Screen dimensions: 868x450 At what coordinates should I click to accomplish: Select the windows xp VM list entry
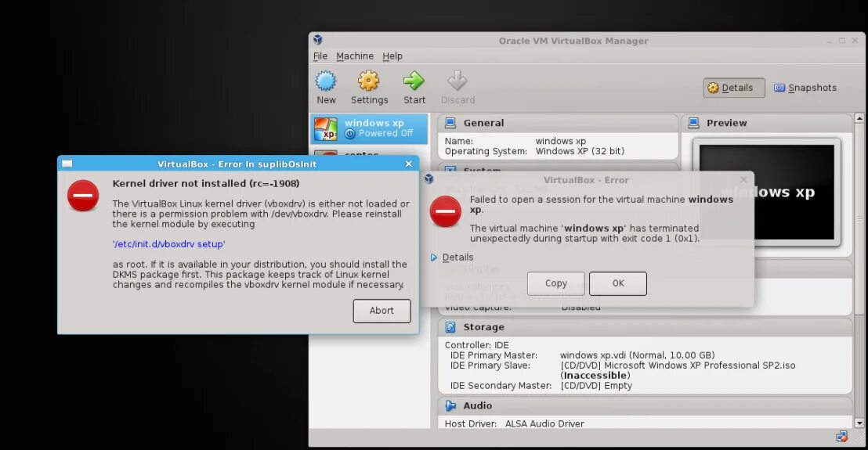click(369, 129)
